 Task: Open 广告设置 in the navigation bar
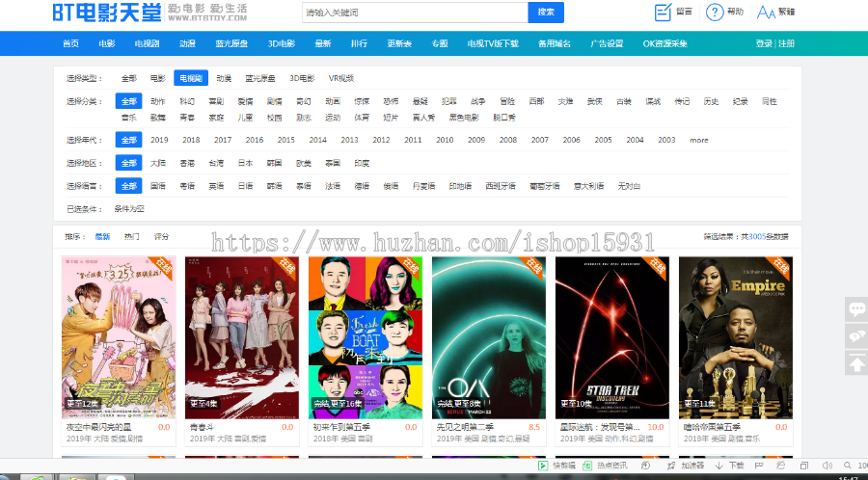coord(607,43)
